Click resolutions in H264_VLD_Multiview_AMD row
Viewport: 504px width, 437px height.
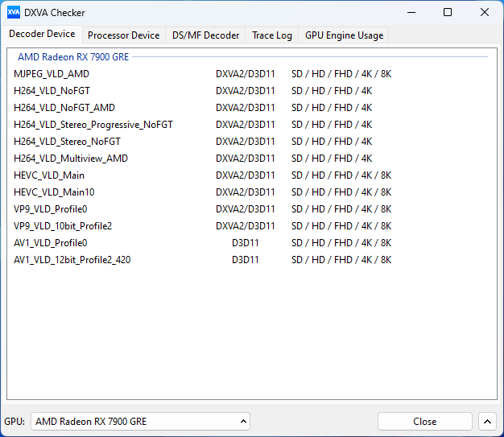click(x=332, y=159)
